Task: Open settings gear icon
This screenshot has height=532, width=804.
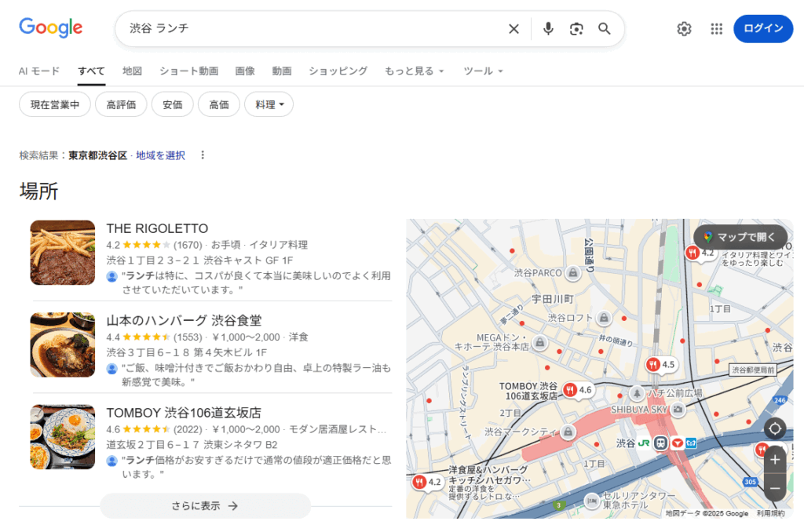Action: coord(684,29)
